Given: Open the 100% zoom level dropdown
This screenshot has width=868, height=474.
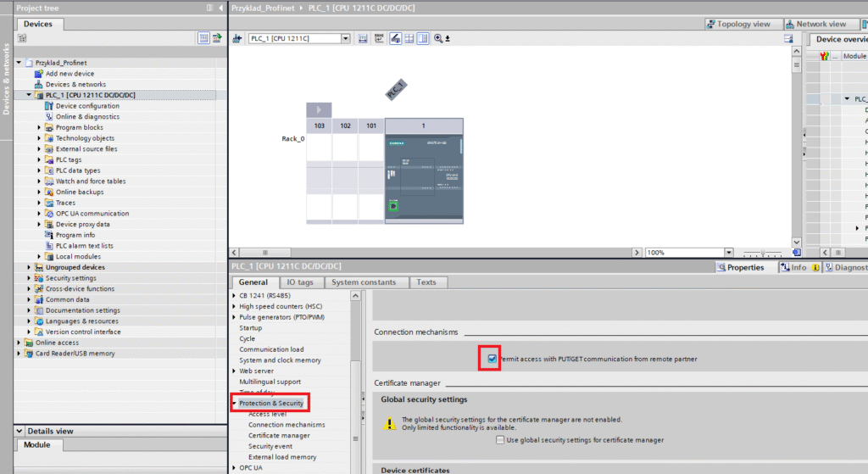Looking at the screenshot, I should click(x=728, y=253).
